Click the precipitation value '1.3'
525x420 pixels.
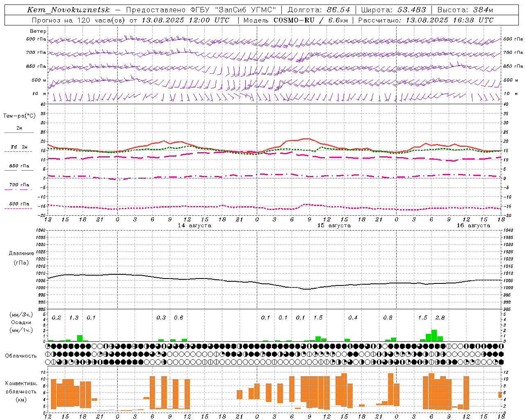tap(74, 318)
